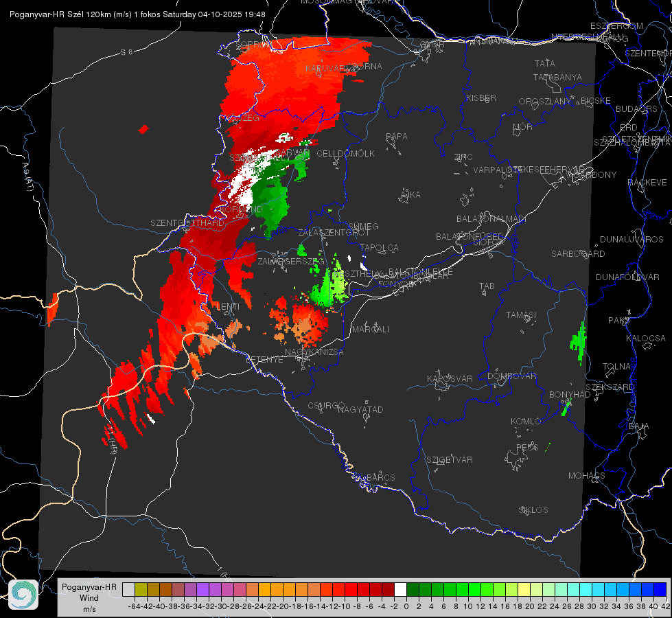This screenshot has height=618, width=672.
Task: Click the bright violet swatch in legend
Action: coord(202,589)
